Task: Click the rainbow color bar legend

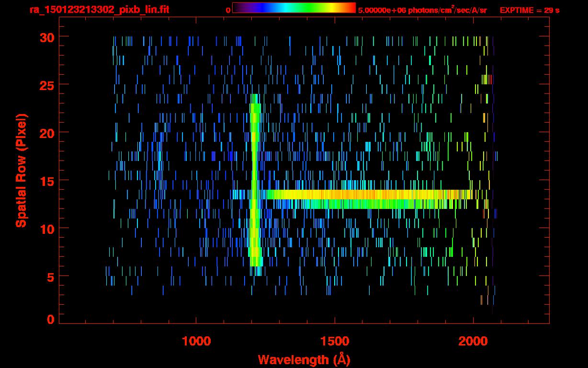Action: click(x=294, y=8)
